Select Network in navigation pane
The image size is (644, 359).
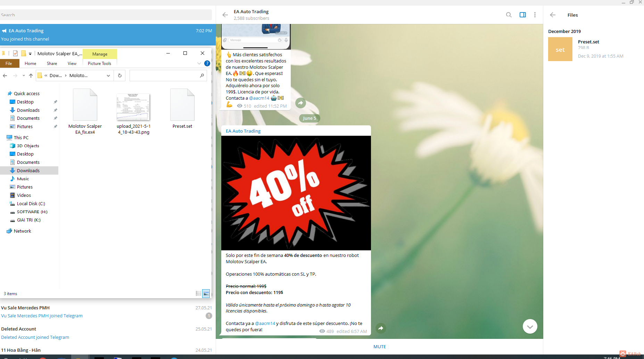pos(22,231)
